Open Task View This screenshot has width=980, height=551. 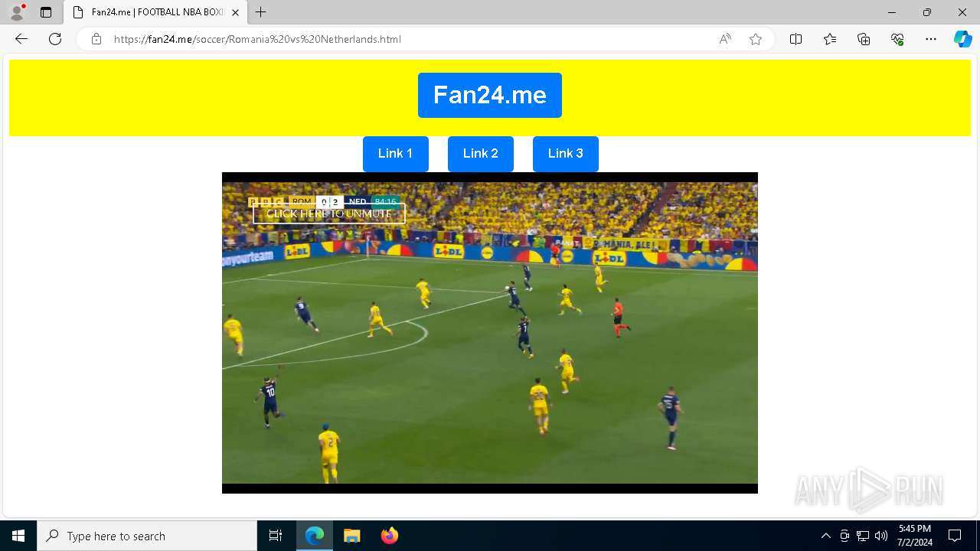[276, 536]
